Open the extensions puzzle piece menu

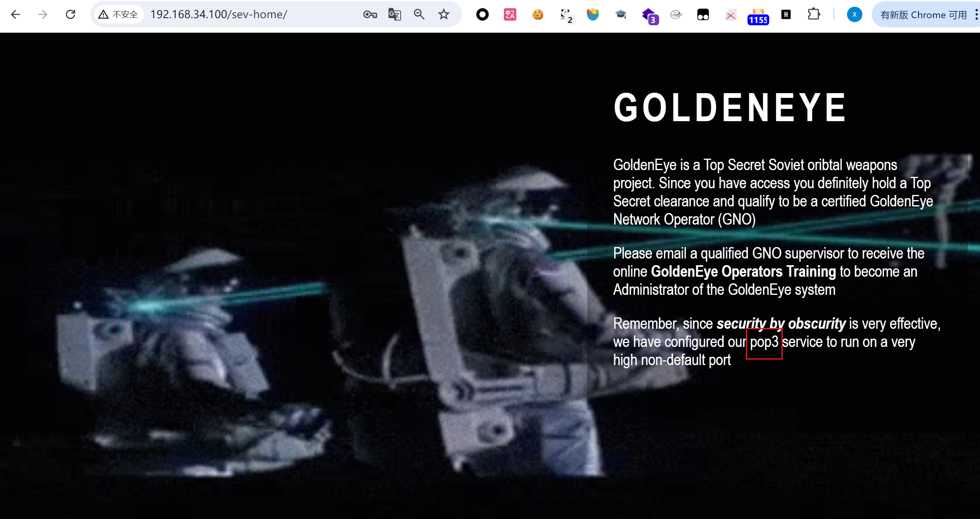tap(813, 15)
